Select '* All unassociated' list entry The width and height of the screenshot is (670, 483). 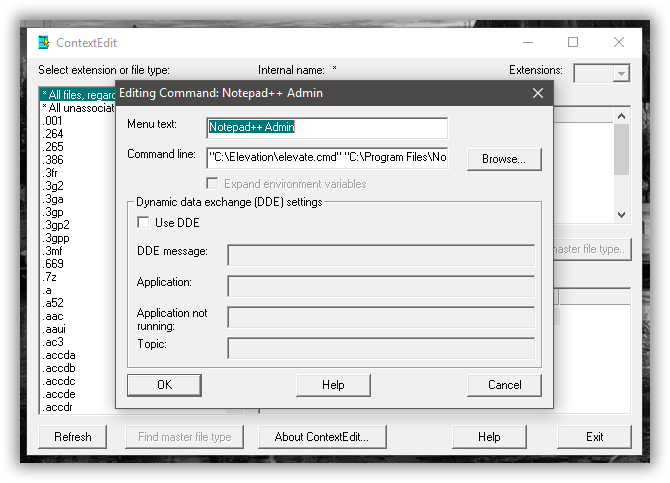[x=77, y=108]
